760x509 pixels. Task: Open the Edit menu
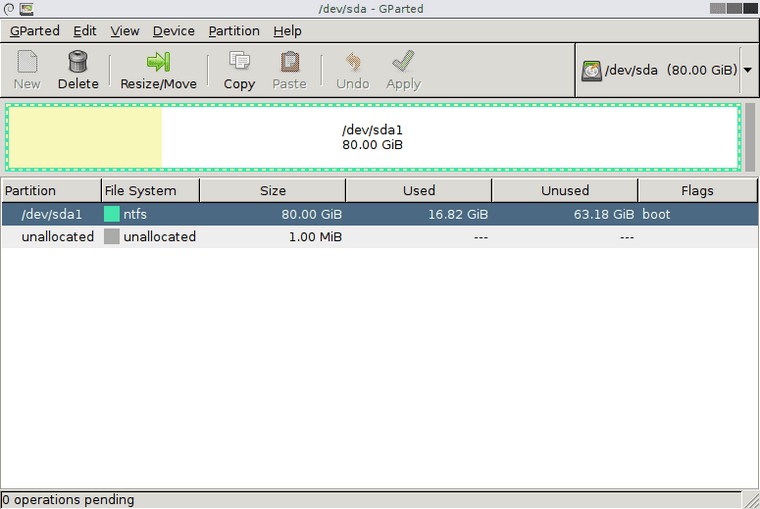pos(85,31)
